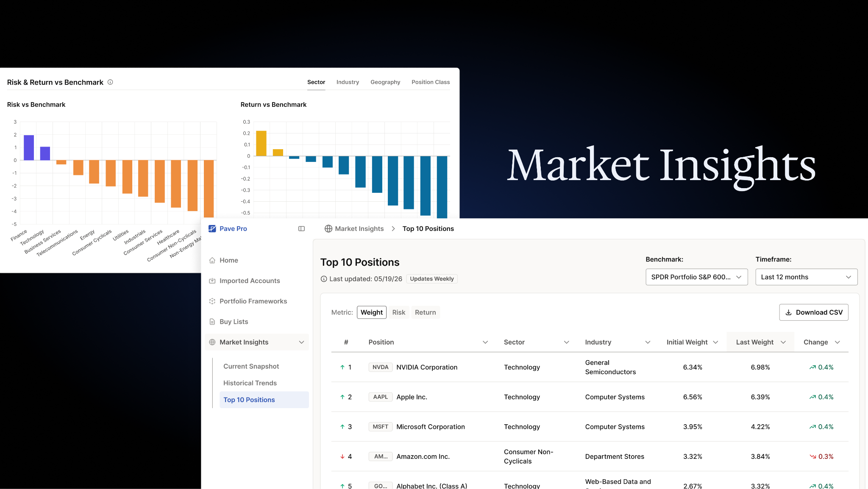Select the Weight metric toggle
Viewport: 868px width, 489px height.
click(372, 312)
